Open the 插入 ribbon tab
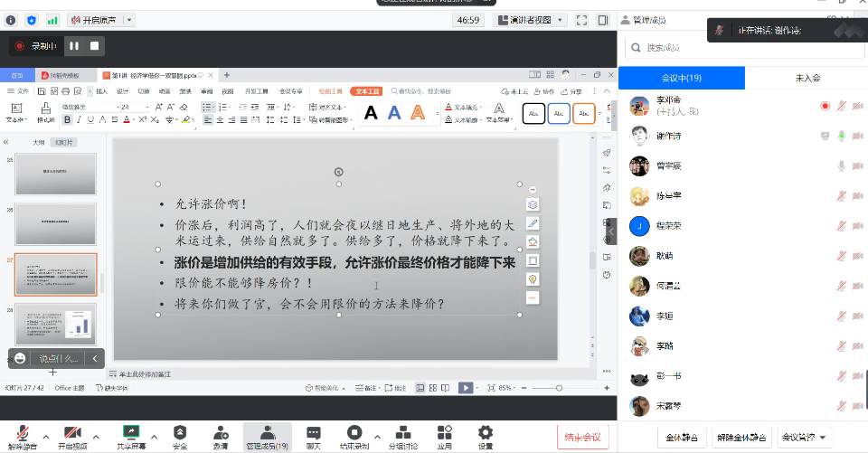 pyautogui.click(x=101, y=91)
